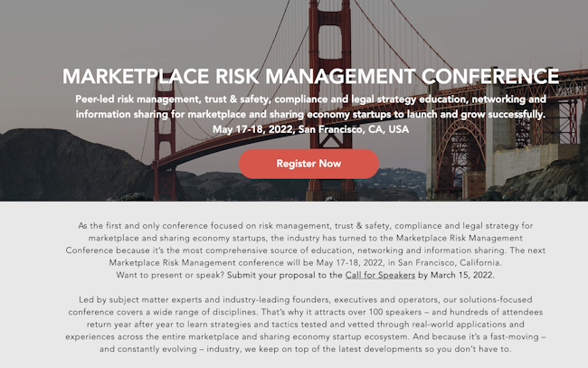Click the 'marketplace and sharing economy startups, the industry' line

(306, 238)
